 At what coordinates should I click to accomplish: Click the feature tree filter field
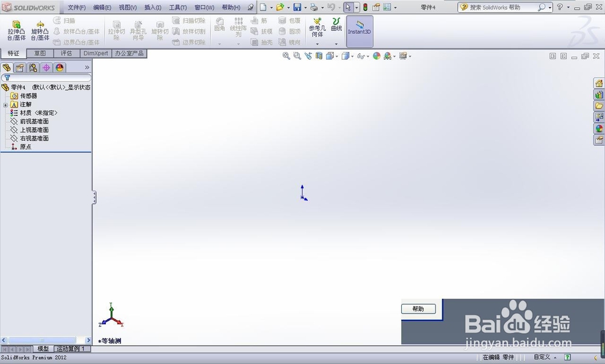point(47,77)
